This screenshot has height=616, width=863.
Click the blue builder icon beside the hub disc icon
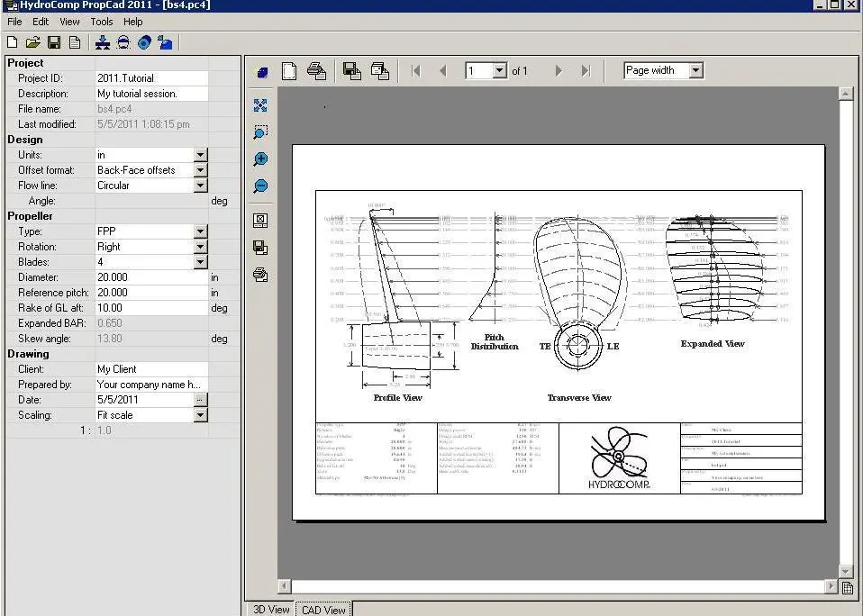tap(165, 42)
